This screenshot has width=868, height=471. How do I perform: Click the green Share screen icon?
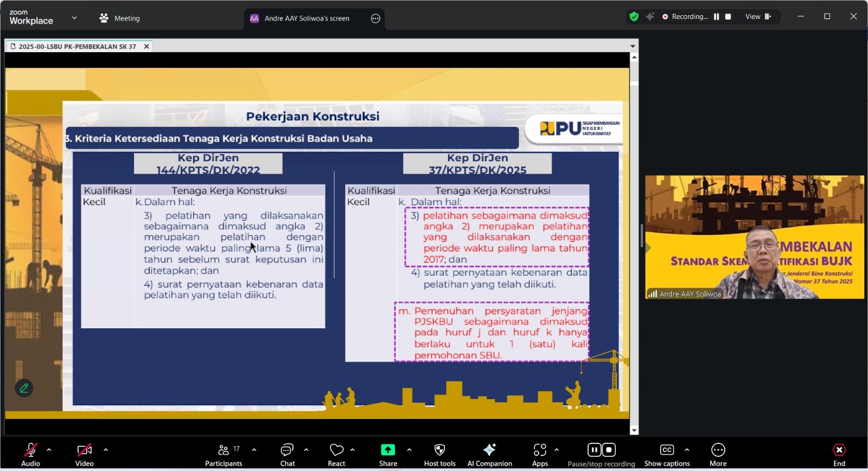[x=388, y=450]
